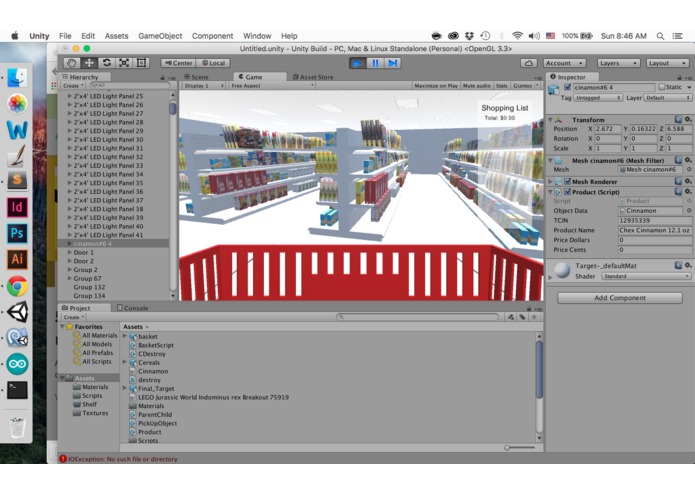
Task: Open the GameObject menu
Action: [x=160, y=36]
